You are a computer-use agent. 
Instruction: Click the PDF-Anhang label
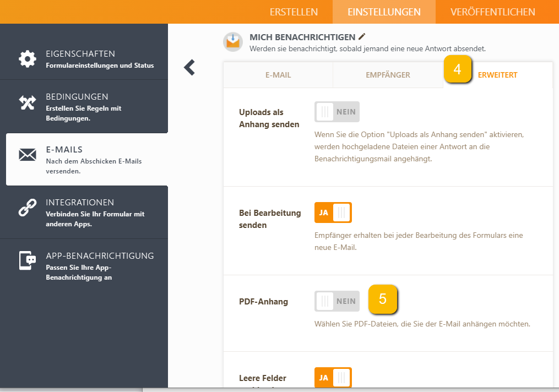pyautogui.click(x=263, y=302)
